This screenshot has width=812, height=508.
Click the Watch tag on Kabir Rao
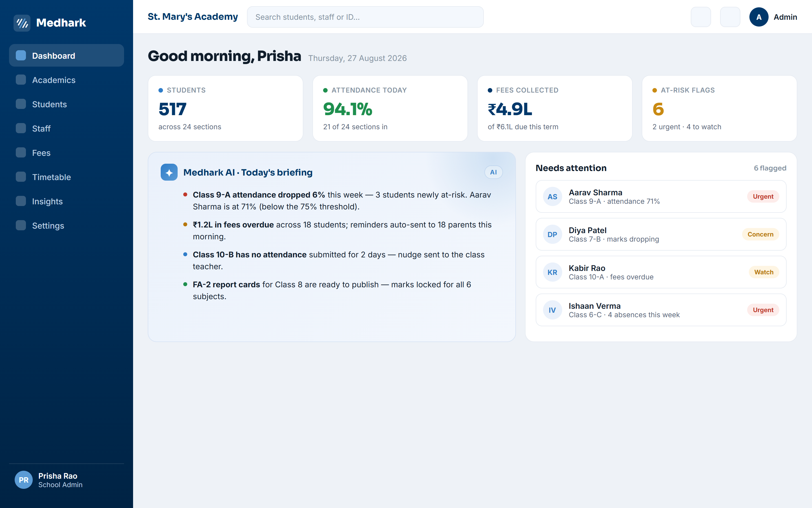[764, 272]
